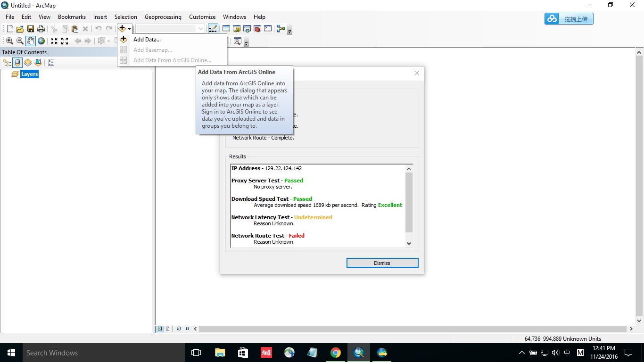Open the Action Center notifications

628,353
